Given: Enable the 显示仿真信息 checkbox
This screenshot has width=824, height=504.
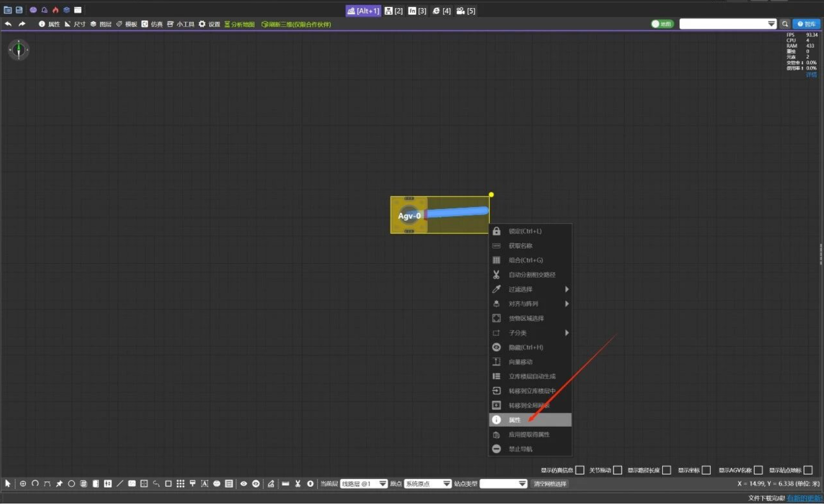Looking at the screenshot, I should click(580, 470).
